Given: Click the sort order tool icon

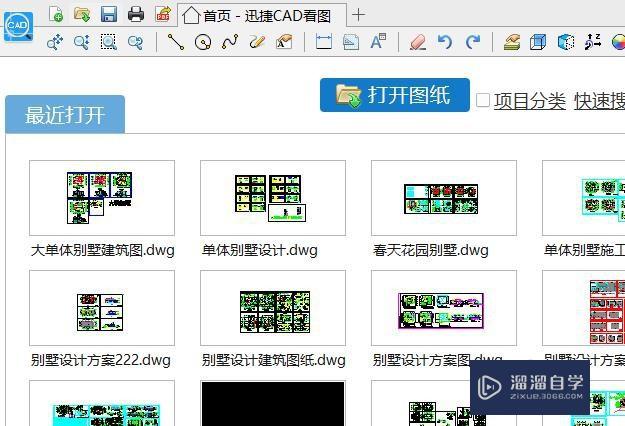Looking at the screenshot, I should click(x=593, y=42).
